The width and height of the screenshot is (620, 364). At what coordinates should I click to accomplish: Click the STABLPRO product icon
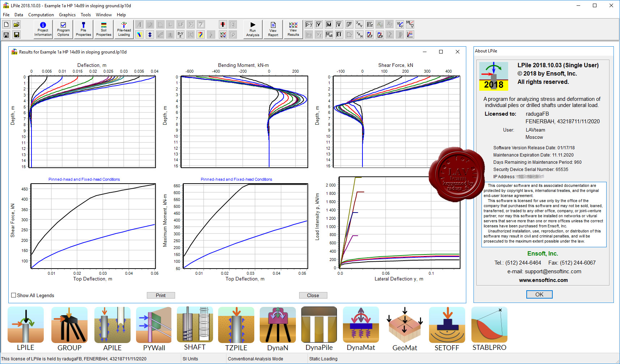click(x=489, y=325)
